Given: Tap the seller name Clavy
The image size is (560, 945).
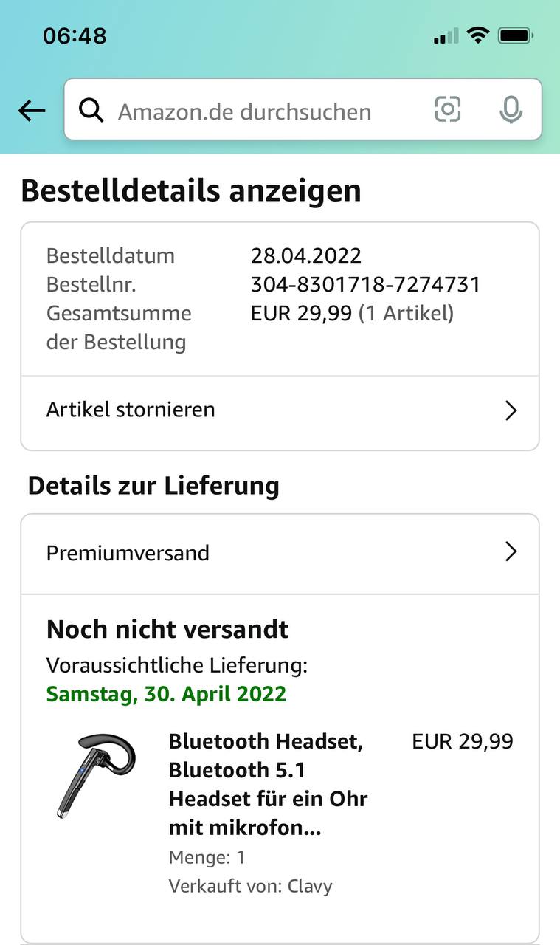Looking at the screenshot, I should pos(310,886).
